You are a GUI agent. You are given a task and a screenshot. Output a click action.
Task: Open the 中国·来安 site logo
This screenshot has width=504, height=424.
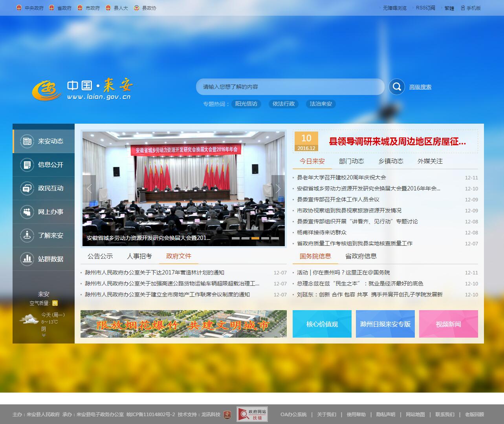[x=82, y=90]
